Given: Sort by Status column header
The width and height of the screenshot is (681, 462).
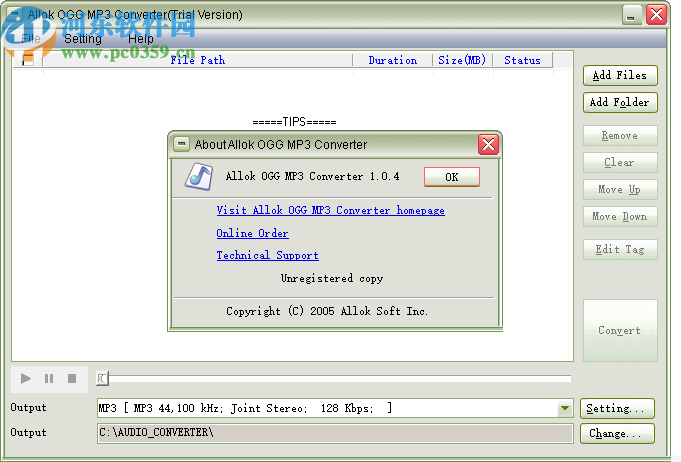Looking at the screenshot, I should pyautogui.click(x=522, y=60).
